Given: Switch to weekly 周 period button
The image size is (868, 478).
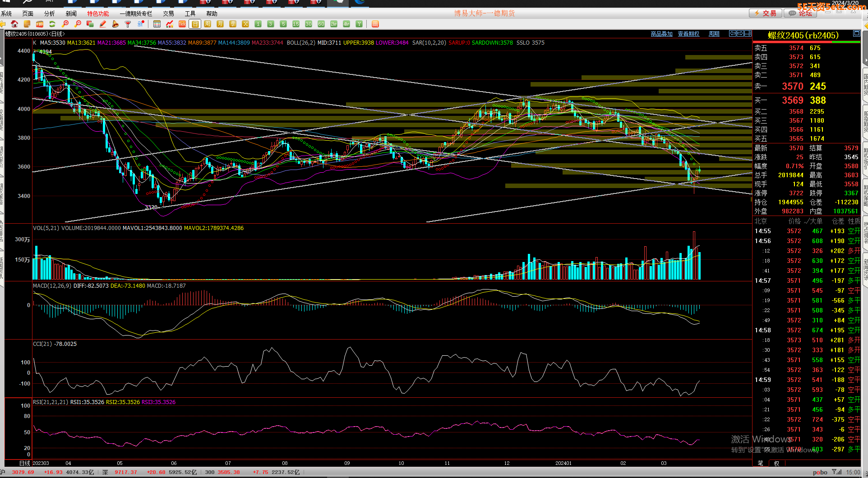Looking at the screenshot, I should click(x=208, y=24).
